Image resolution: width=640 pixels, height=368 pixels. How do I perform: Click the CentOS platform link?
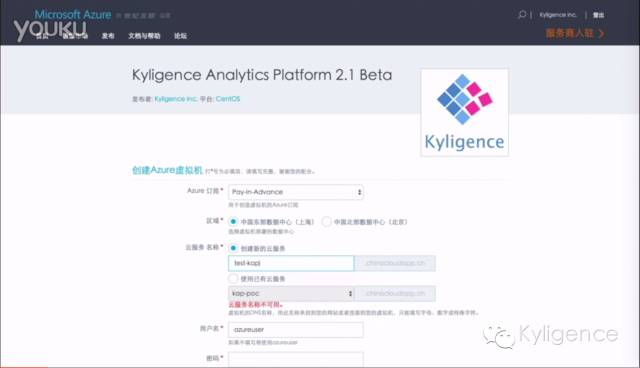pos(228,99)
